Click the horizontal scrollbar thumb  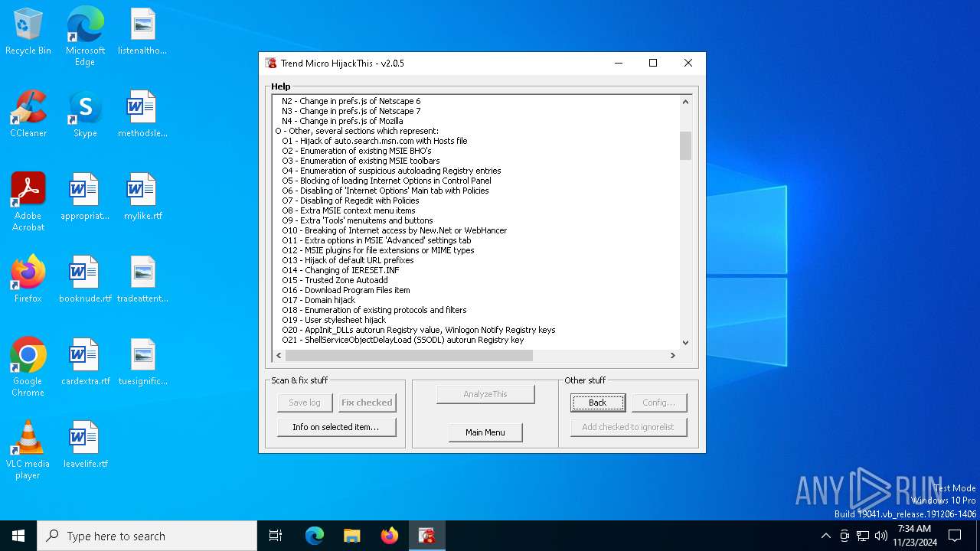coord(409,355)
